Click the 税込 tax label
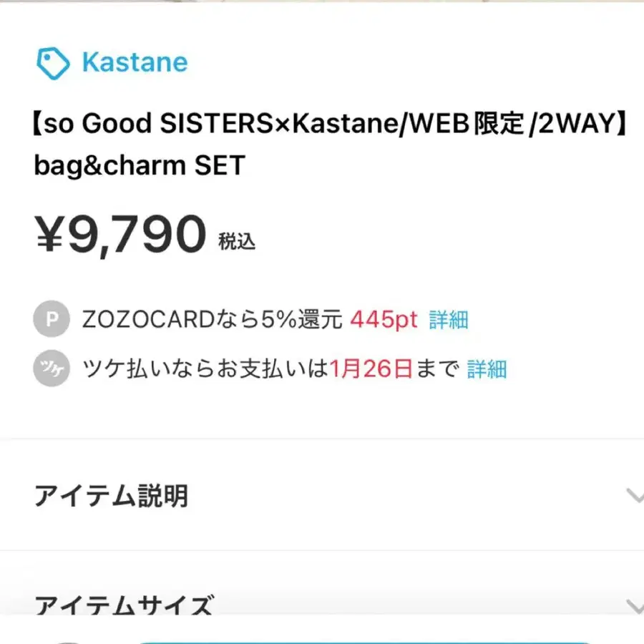 pos(237,242)
